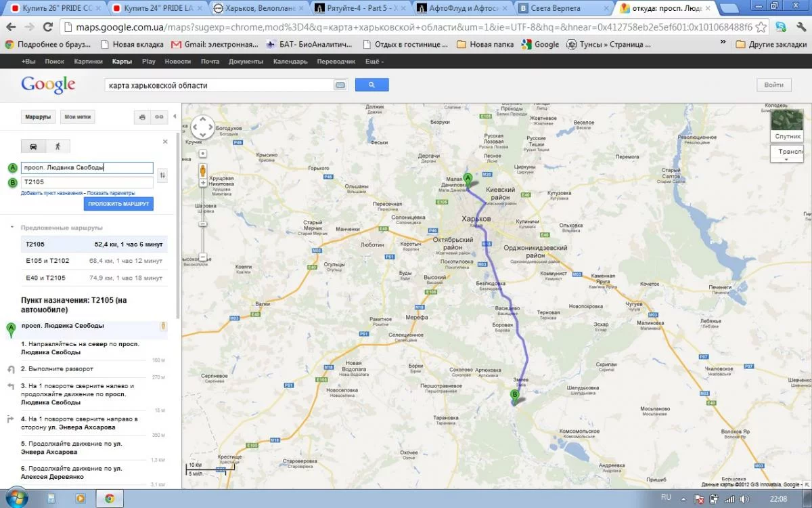
Task: Switch to Маршруты tab
Action: tap(38, 117)
